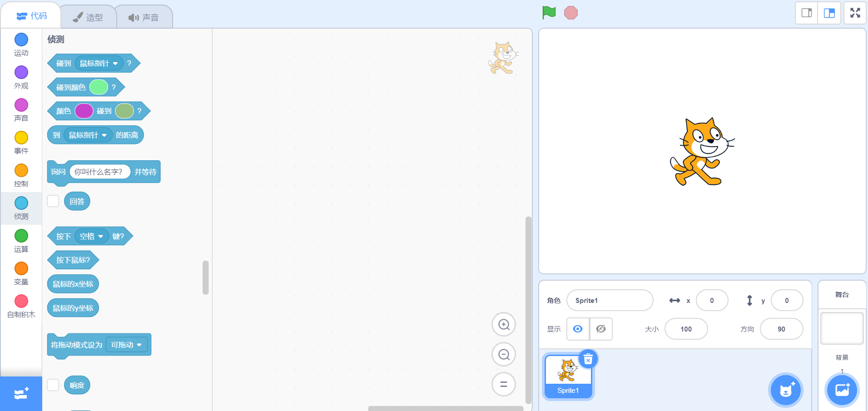
Task: Click the 回答 reporter block
Action: pos(77,201)
